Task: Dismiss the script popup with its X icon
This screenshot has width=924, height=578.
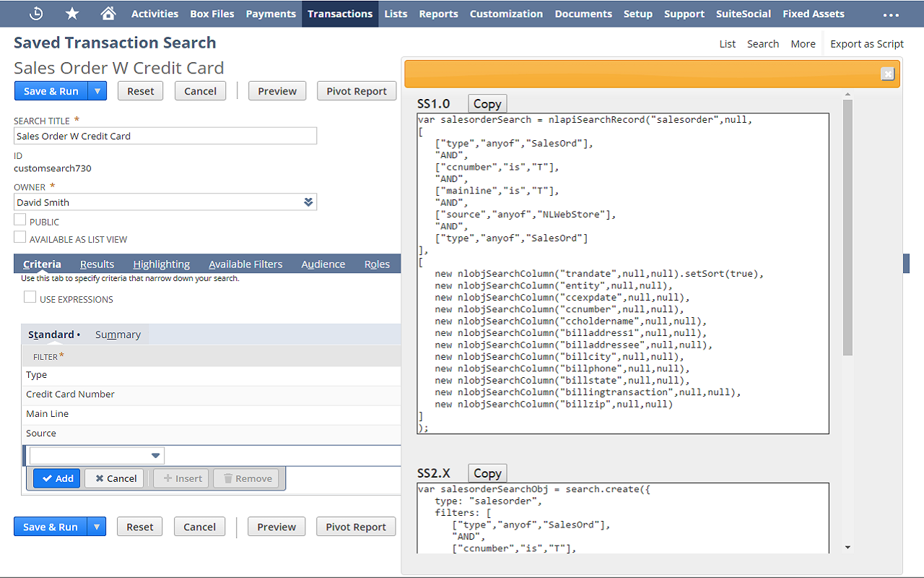Action: tap(887, 74)
